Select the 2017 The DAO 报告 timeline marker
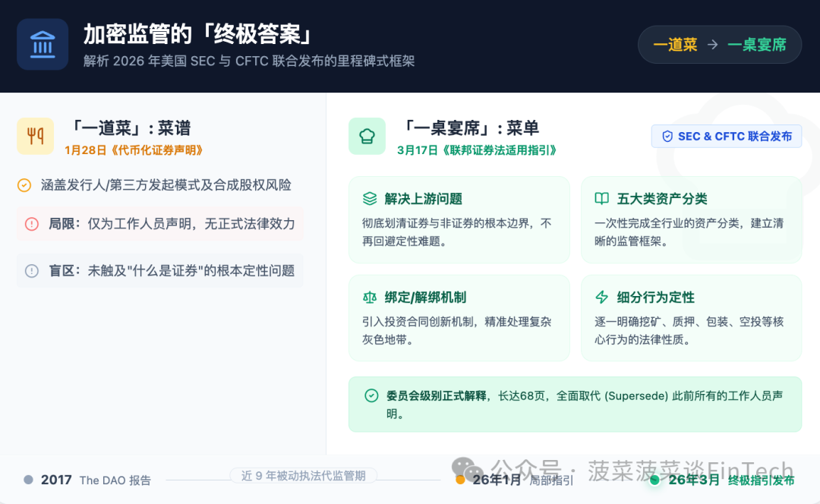The image size is (820, 504). pos(29,480)
